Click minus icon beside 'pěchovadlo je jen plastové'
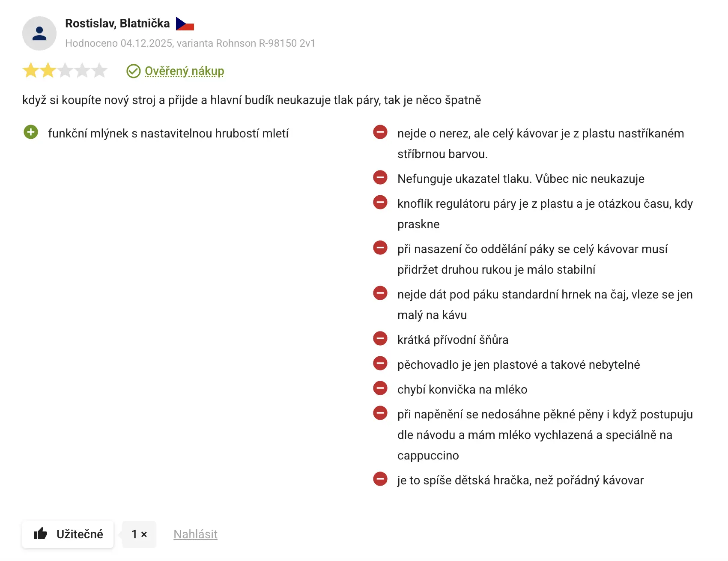 coord(380,364)
